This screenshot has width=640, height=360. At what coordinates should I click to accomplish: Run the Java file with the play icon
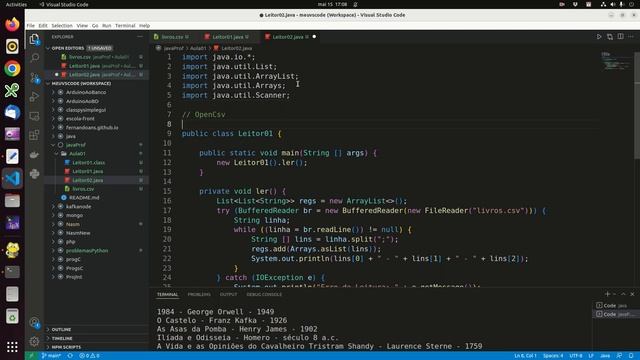click(x=599, y=37)
